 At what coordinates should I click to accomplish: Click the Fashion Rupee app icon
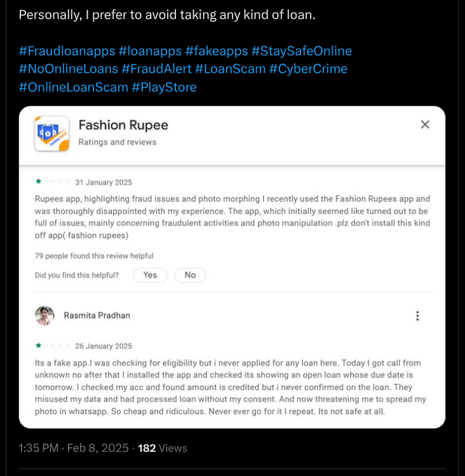coord(51,133)
